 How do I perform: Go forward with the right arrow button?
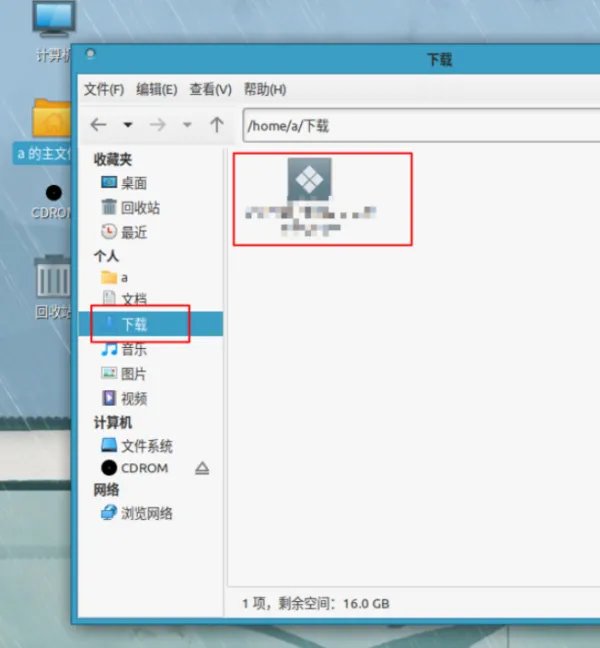(158, 124)
